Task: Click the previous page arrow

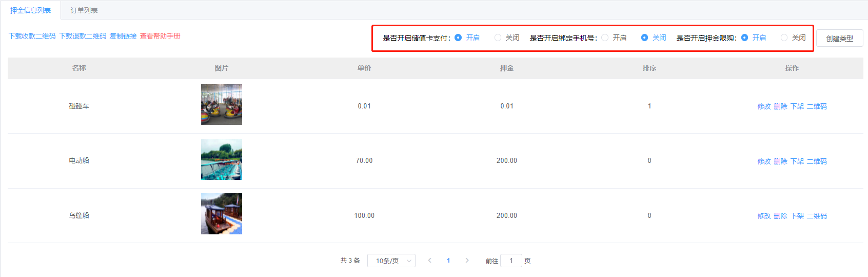Action: tap(429, 261)
